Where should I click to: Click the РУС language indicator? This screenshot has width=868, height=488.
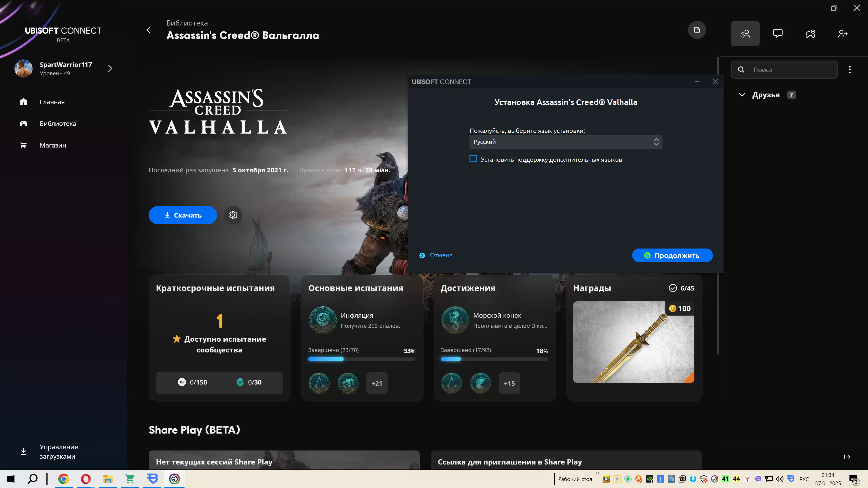click(804, 479)
